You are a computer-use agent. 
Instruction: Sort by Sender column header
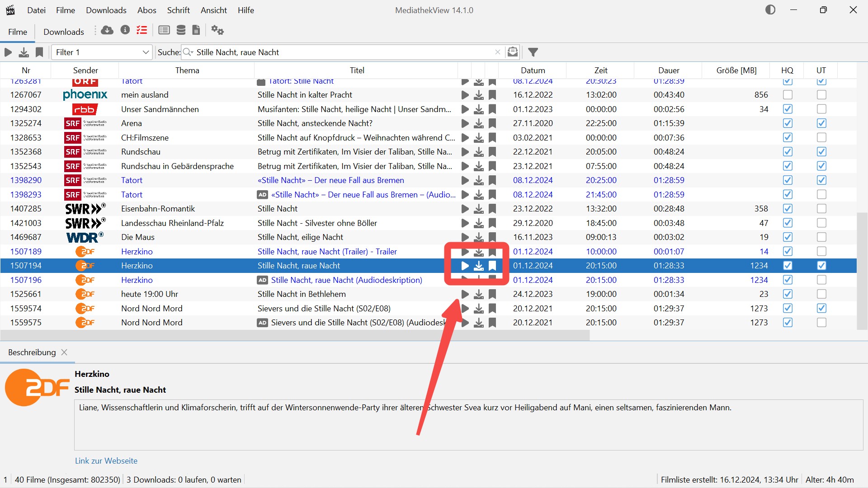85,70
